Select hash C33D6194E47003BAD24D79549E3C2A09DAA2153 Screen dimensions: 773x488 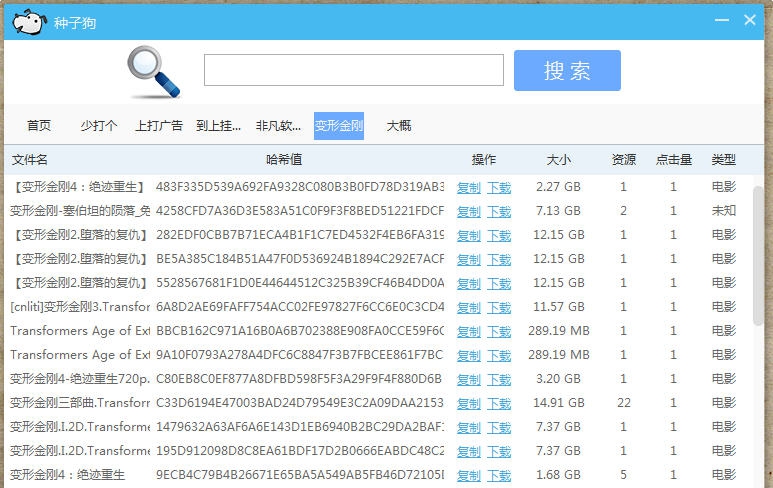(x=300, y=403)
